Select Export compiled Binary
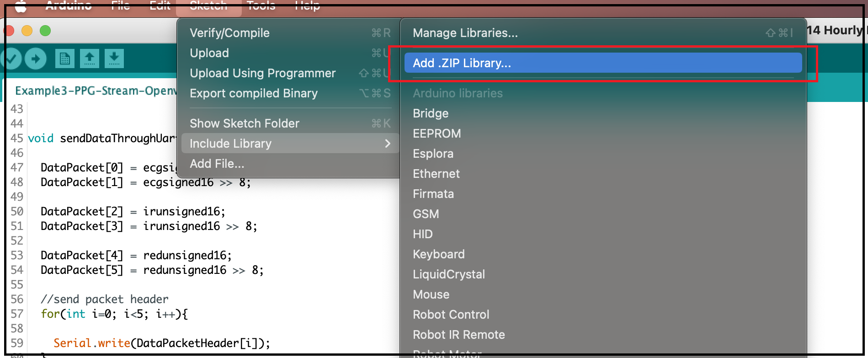The width and height of the screenshot is (868, 358). [x=290, y=93]
